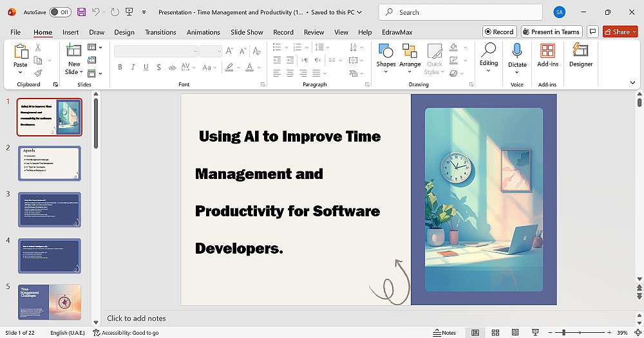
Task: Click the Undo arrow icon
Action: pos(95,12)
